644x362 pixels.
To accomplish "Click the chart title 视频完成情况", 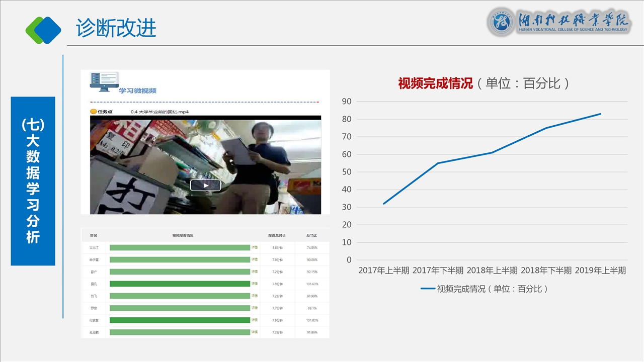I will click(435, 83).
